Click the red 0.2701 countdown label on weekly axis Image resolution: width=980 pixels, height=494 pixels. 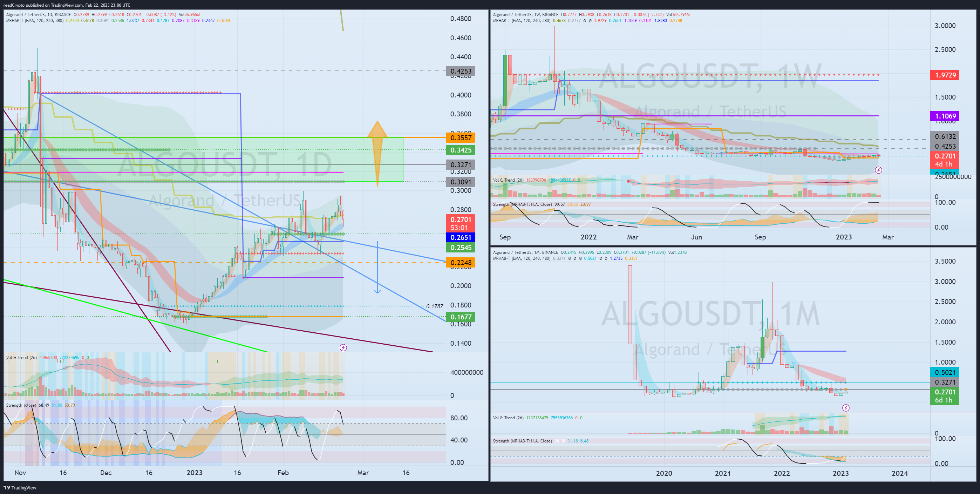tap(945, 160)
